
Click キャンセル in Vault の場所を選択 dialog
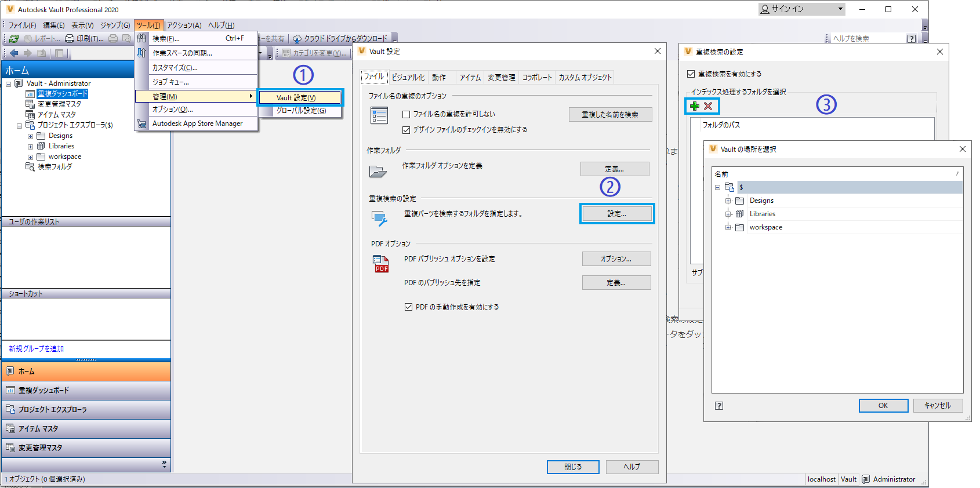tap(938, 406)
